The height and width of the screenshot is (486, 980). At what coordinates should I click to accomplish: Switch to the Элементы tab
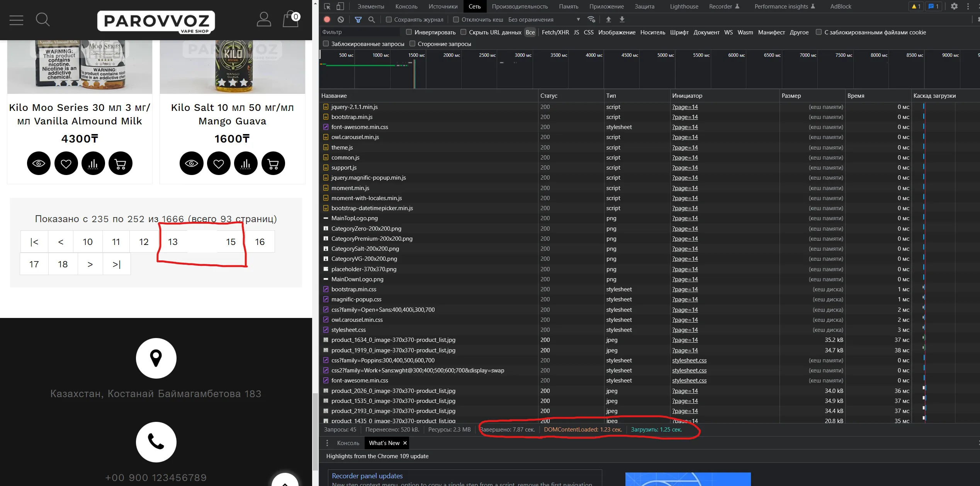[x=370, y=7]
